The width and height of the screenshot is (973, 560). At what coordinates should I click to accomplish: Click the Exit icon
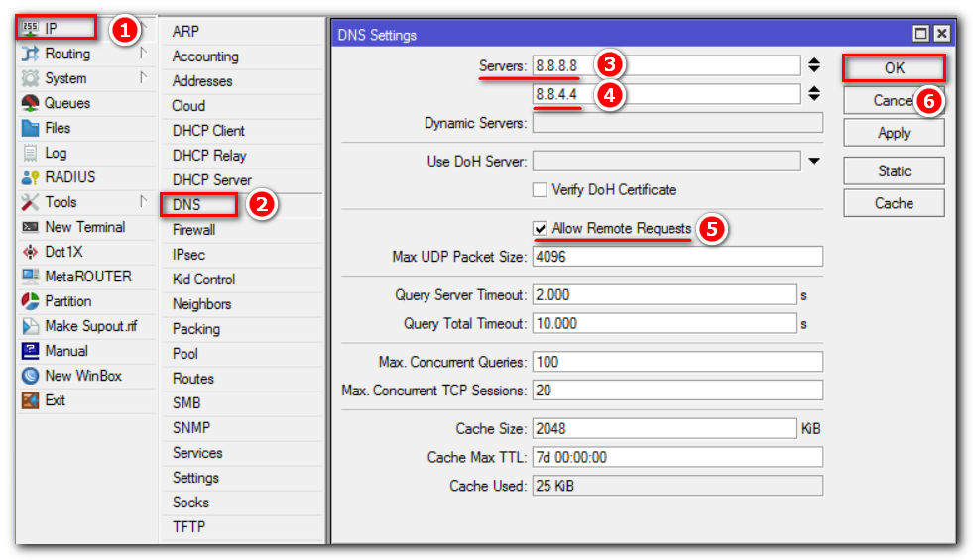click(x=30, y=400)
